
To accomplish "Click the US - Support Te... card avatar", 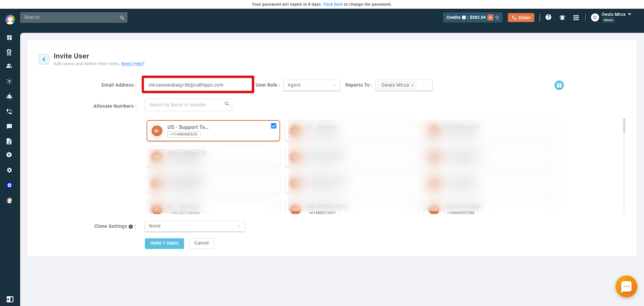I will click(157, 131).
